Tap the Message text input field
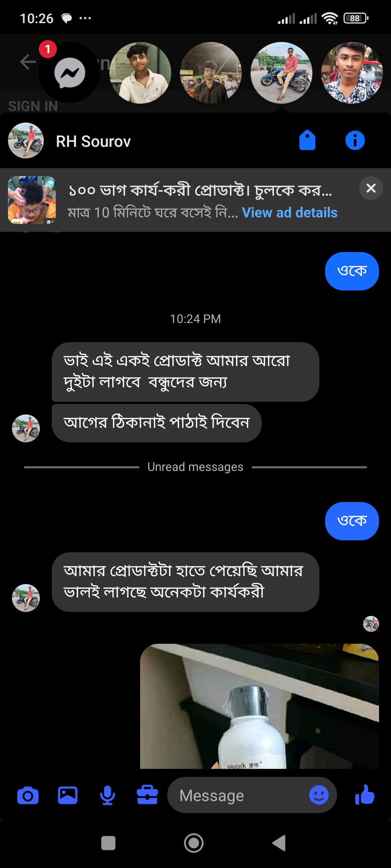The width and height of the screenshot is (391, 868). 239,795
